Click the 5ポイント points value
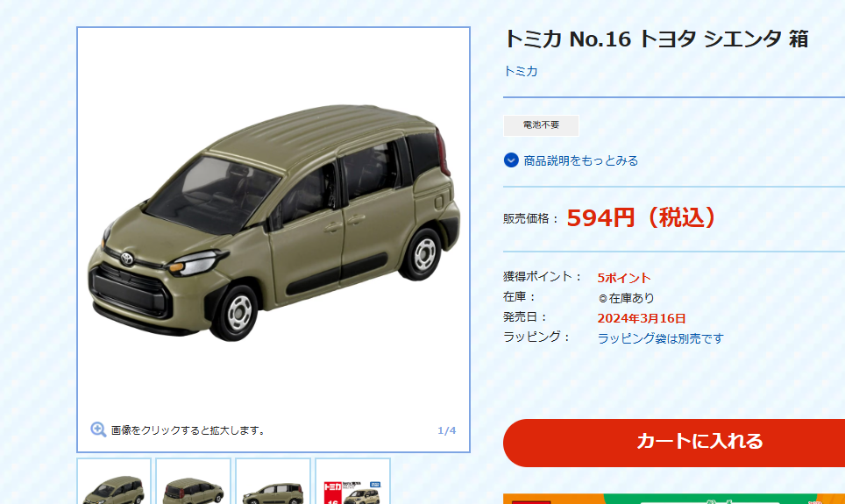Viewport: 845px width, 504px height. tap(623, 278)
